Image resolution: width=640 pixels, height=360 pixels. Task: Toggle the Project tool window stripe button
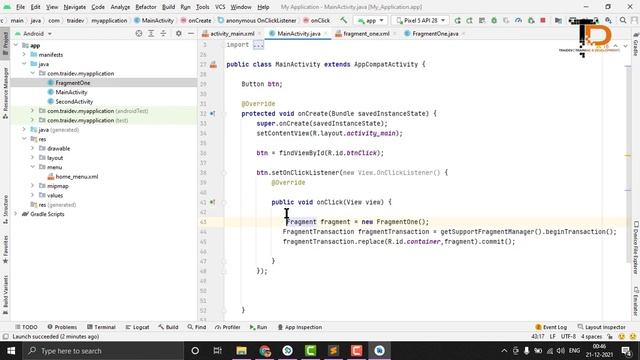click(x=5, y=44)
